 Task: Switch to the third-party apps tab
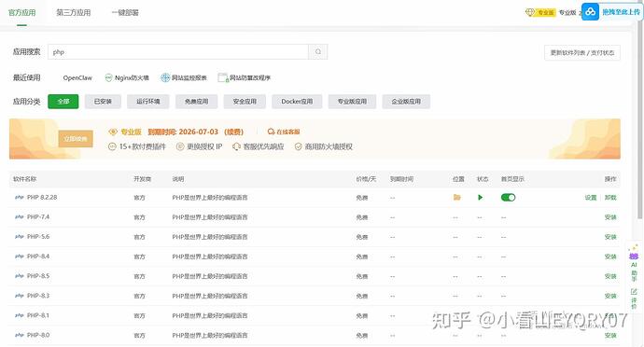click(x=74, y=13)
